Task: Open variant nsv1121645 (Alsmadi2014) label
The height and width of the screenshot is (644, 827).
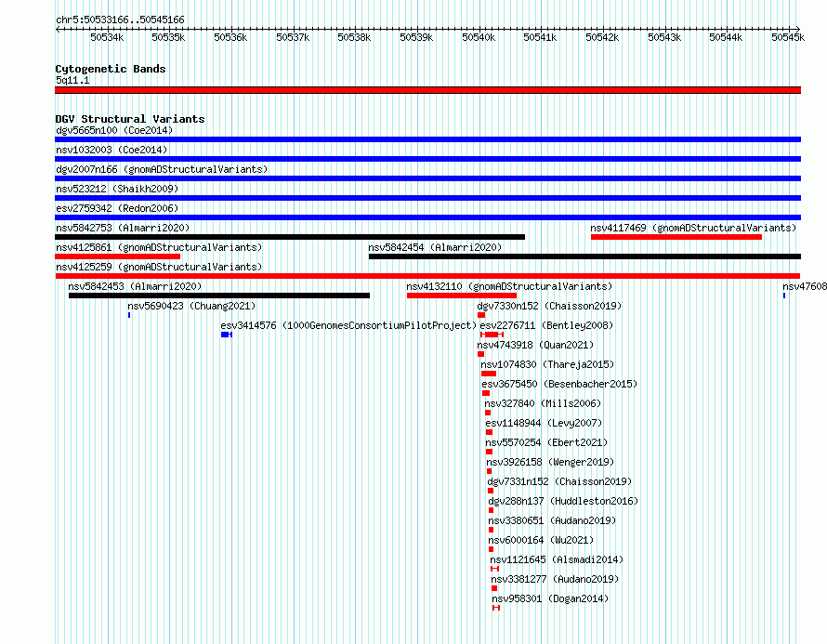Action: pos(557,559)
